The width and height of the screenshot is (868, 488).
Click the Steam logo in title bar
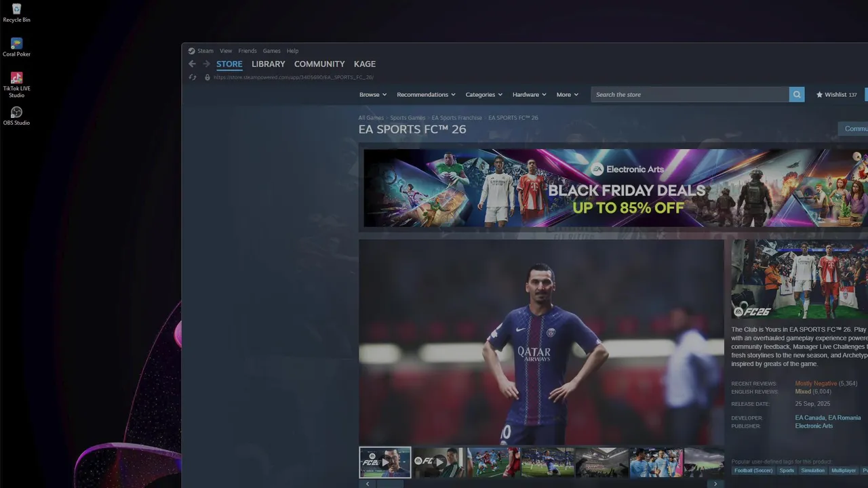click(x=191, y=51)
